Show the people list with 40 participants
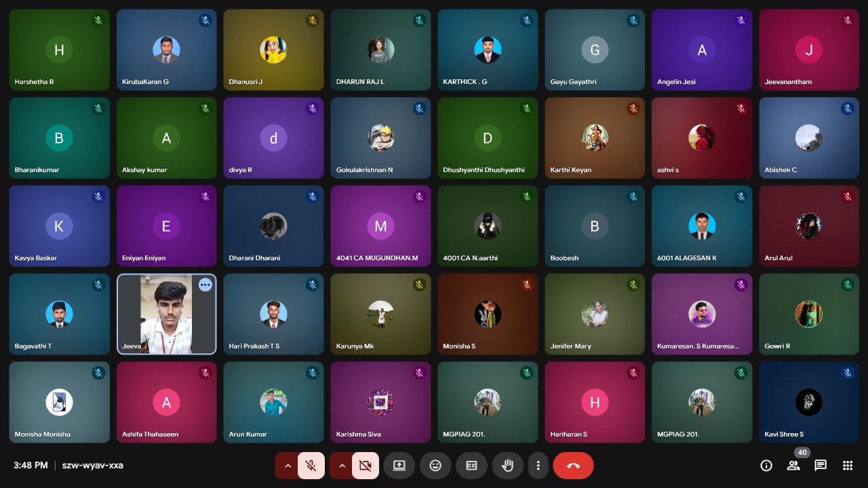 pos(793,466)
